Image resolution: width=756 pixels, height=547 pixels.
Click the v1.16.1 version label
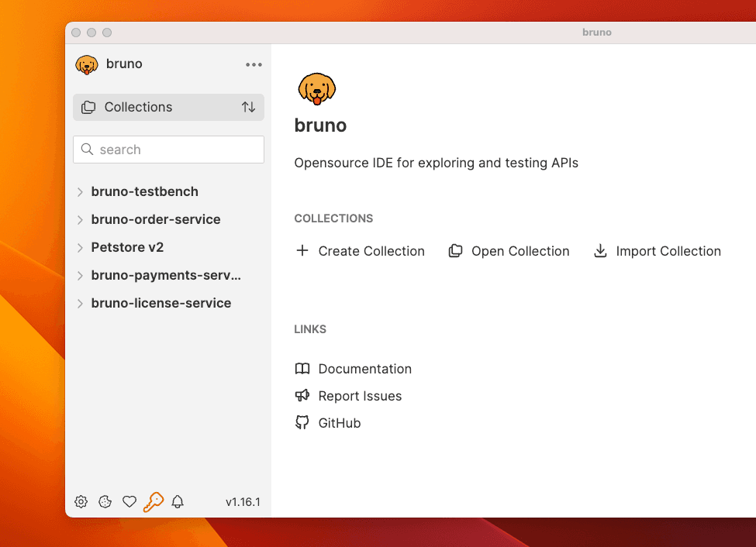click(x=243, y=502)
